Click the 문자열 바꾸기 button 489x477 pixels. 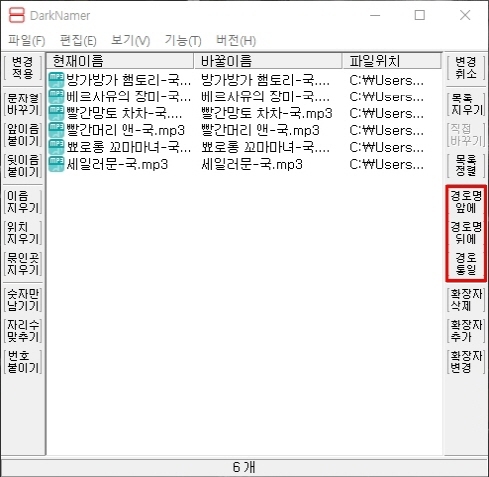coord(23,104)
